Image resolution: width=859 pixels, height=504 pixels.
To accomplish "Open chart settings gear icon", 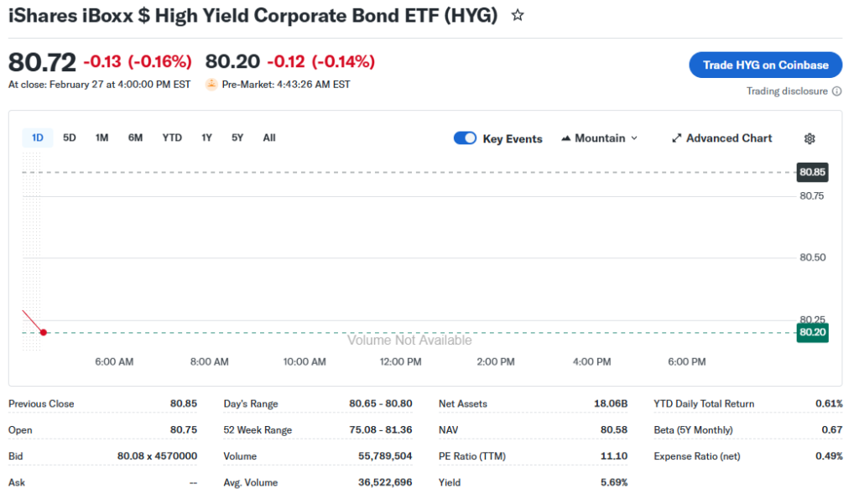I will point(810,138).
